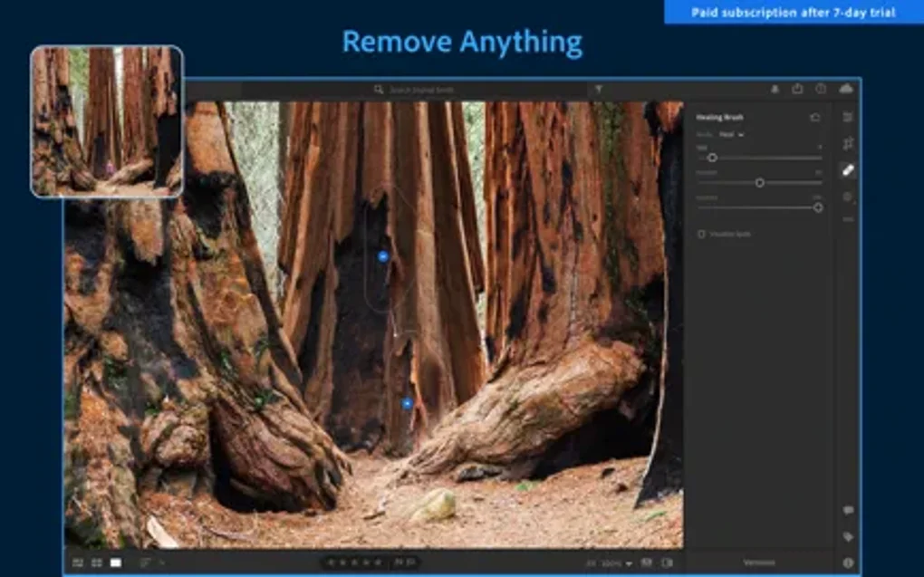Click the Share export icon
The image size is (924, 577).
[797, 89]
